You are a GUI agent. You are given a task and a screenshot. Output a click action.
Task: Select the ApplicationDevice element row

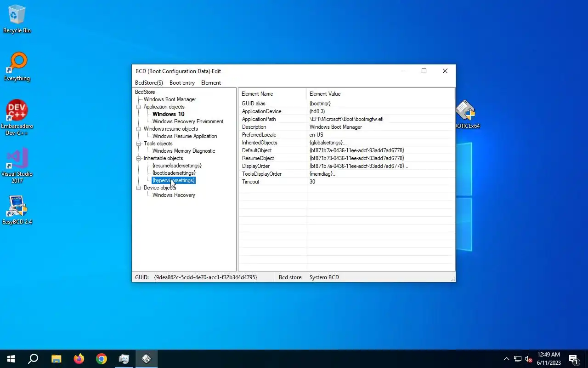tap(346, 111)
